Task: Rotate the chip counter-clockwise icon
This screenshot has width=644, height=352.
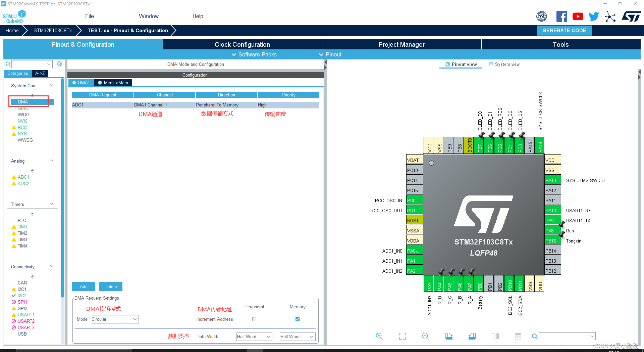Action: [472, 336]
